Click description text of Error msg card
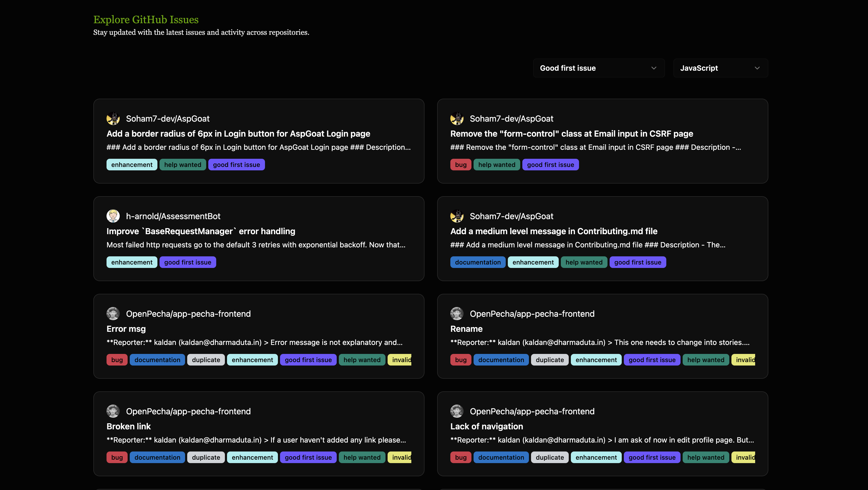Image resolution: width=868 pixels, height=490 pixels. tap(254, 342)
